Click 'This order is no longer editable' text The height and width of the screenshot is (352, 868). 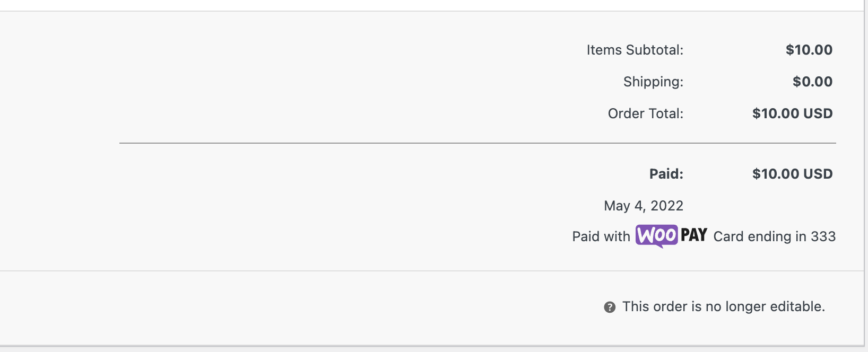tap(724, 306)
